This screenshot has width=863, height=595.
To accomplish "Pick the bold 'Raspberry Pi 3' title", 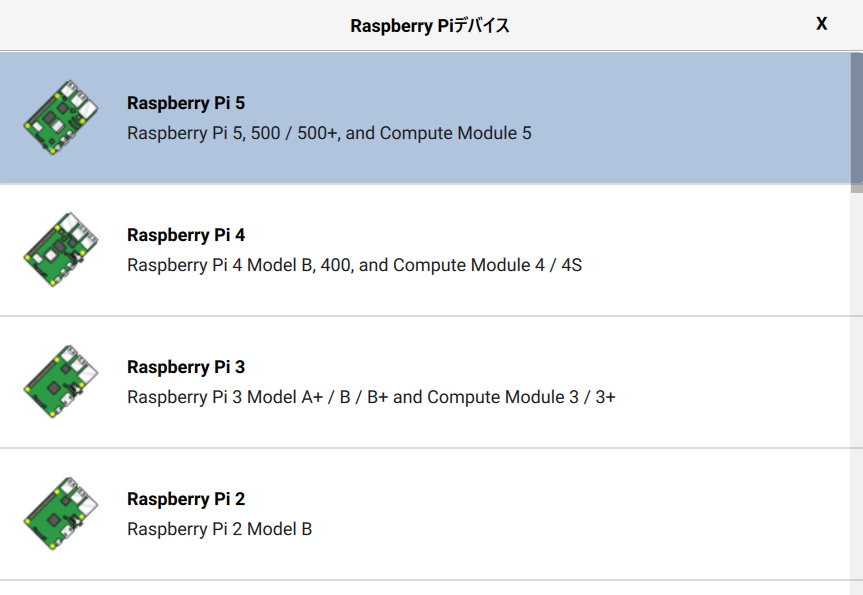I will point(186,367).
